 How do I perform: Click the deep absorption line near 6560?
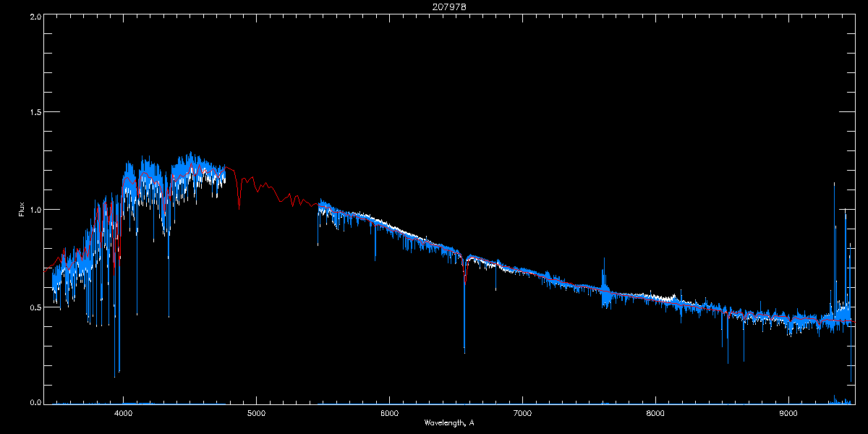tap(464, 304)
